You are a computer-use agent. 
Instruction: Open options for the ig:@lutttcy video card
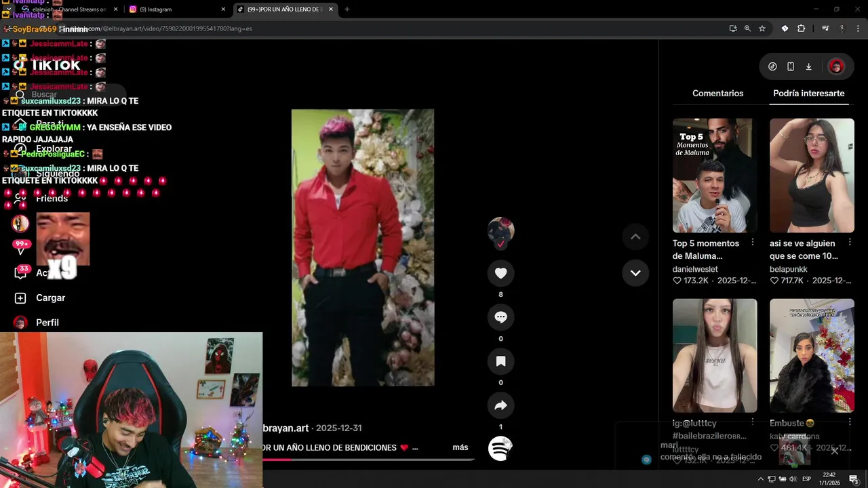coord(753,423)
